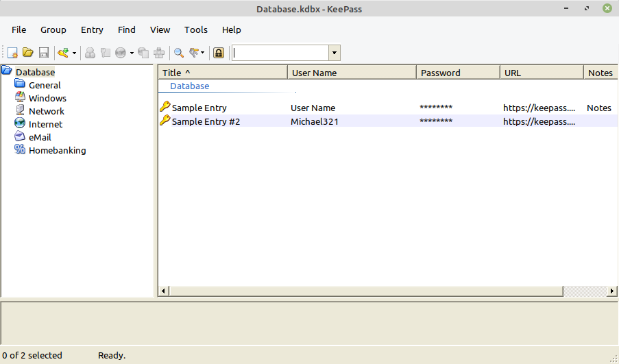Viewport: 619px width, 364px height.
Task: Click the URL cell of Sample Entry #2
Action: [x=539, y=121]
